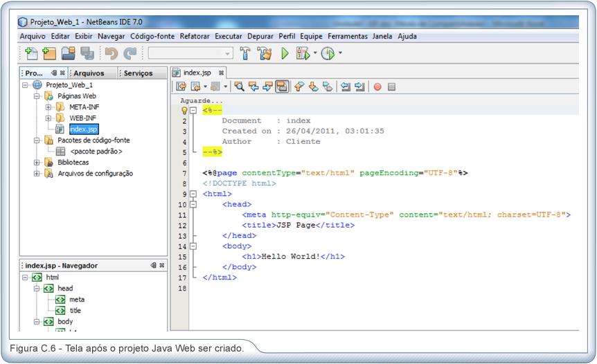Image resolution: width=597 pixels, height=364 pixels.
Task: Click Previous Bookmark icon
Action: (299, 87)
